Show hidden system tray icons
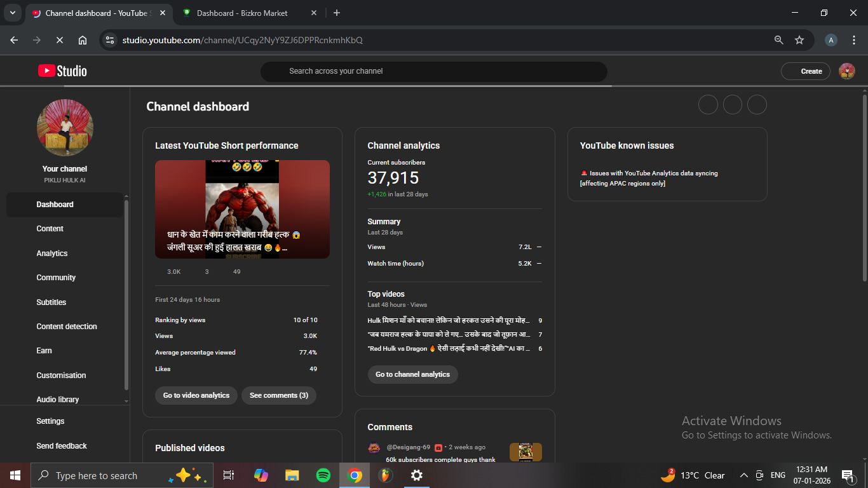 coord(743,475)
